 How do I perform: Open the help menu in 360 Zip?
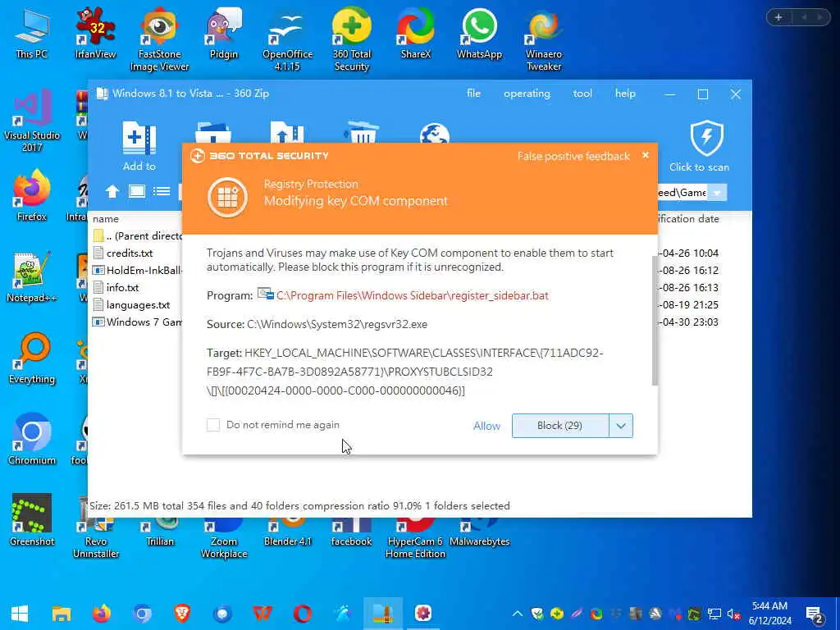coord(625,94)
